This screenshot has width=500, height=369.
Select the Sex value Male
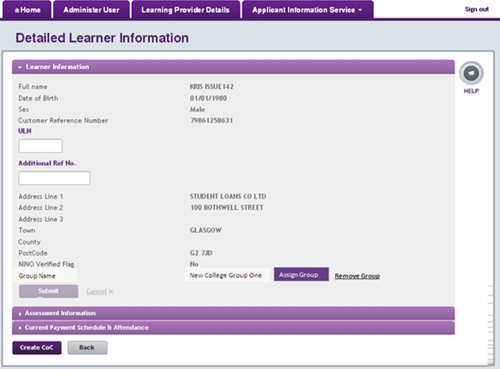pos(197,109)
